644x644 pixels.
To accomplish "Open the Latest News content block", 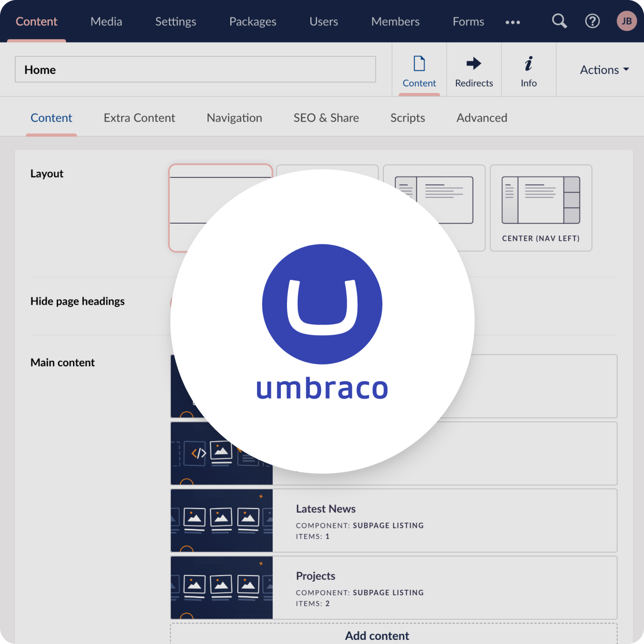I will (x=394, y=521).
